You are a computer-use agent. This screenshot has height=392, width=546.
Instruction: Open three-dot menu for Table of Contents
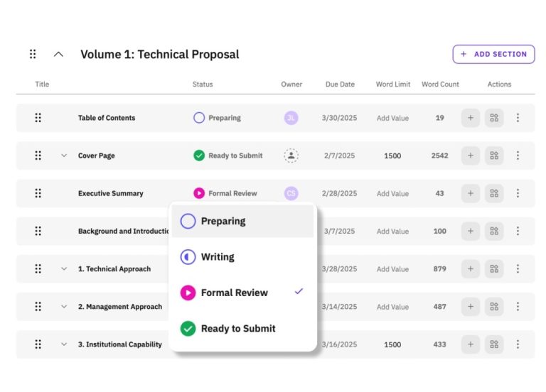pos(518,118)
